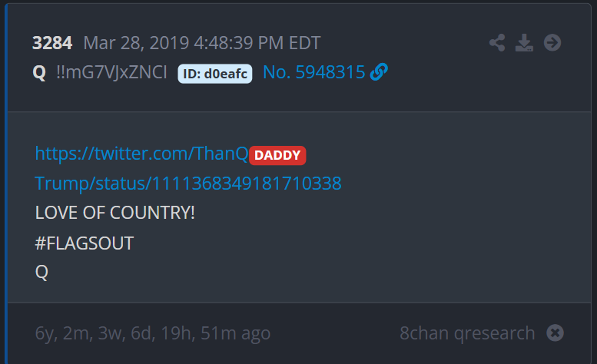Click the share icon for post 3284
Screen dimensions: 597x364
point(497,42)
